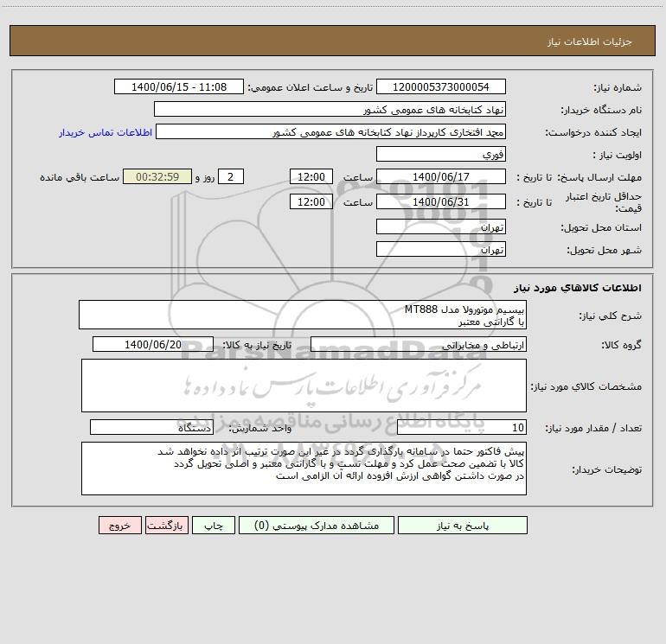Click the تاریخ و ساعت اعلان عمومی label

[x=310, y=87]
